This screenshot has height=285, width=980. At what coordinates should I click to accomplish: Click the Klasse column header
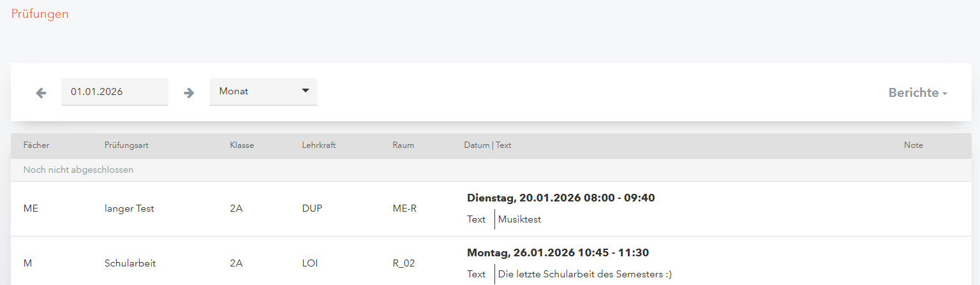coord(242,145)
